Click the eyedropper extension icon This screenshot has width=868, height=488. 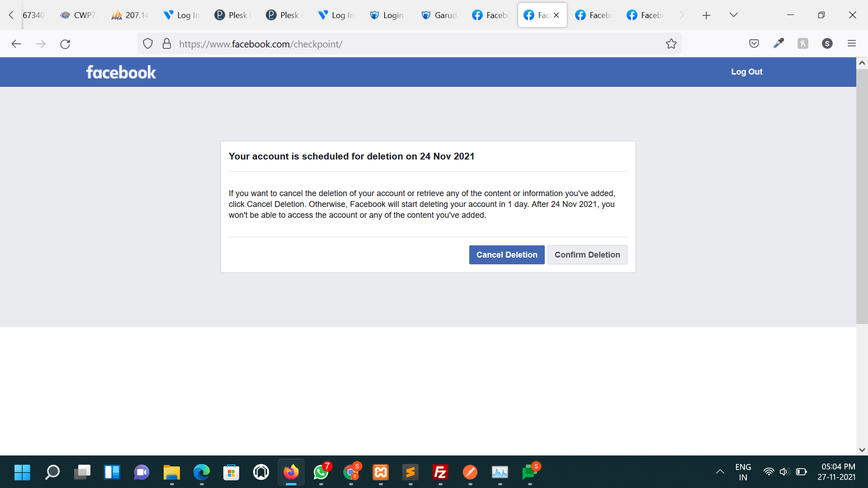pyautogui.click(x=778, y=43)
